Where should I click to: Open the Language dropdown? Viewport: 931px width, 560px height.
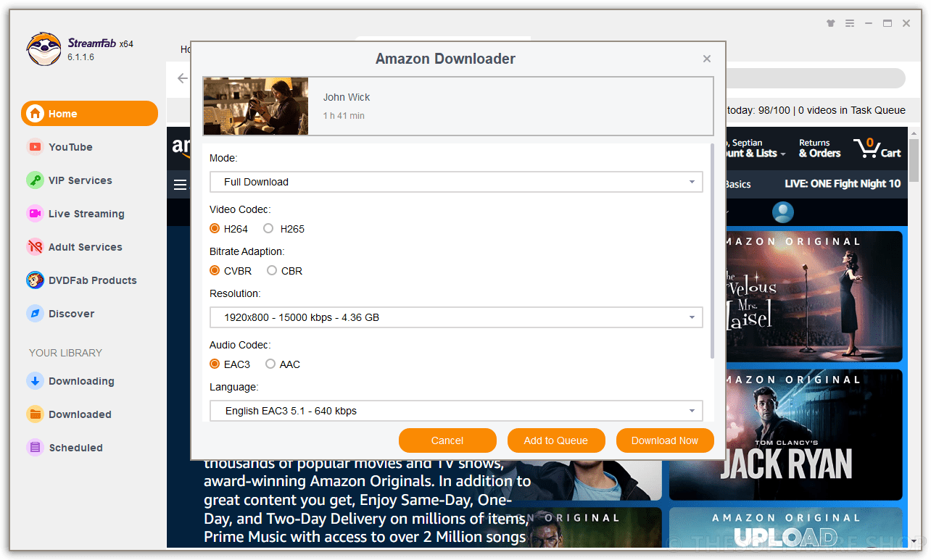[x=456, y=411]
